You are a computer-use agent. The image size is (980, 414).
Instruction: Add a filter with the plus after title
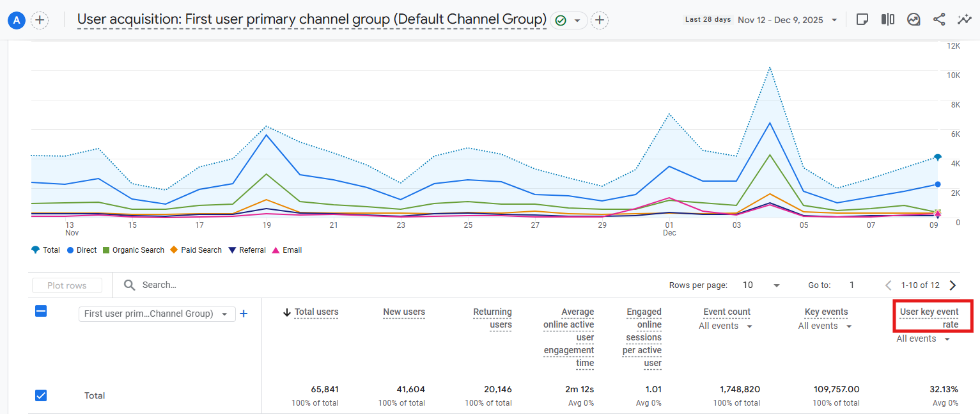coord(599,20)
